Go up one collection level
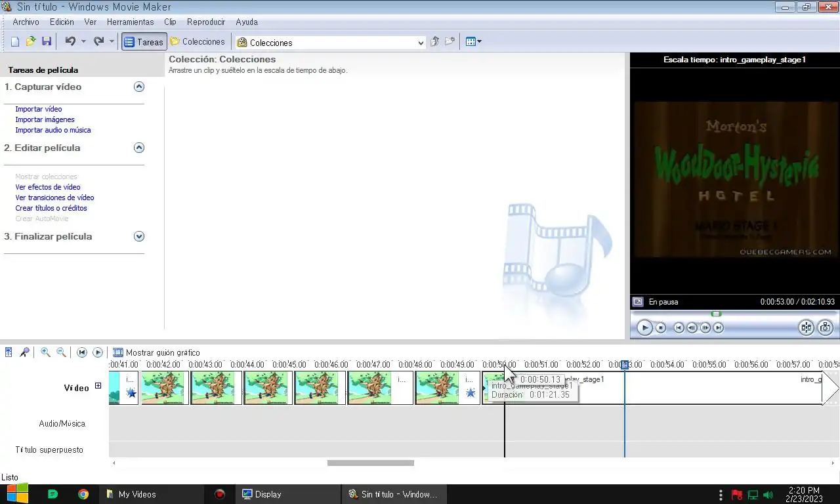Screen dimensions: 840x504 (x=434, y=41)
